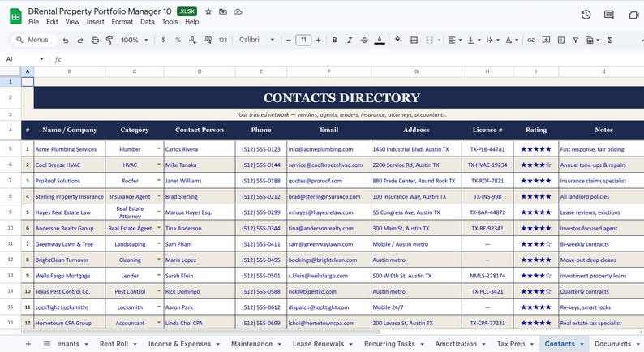644x352 pixels.
Task: Open the filter views dropdown
Action: coord(592,41)
